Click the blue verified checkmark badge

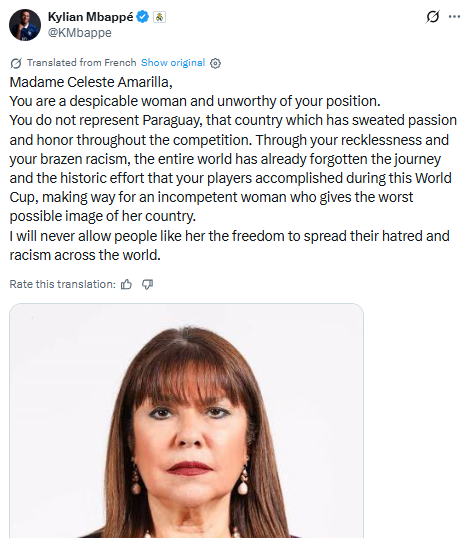click(143, 16)
